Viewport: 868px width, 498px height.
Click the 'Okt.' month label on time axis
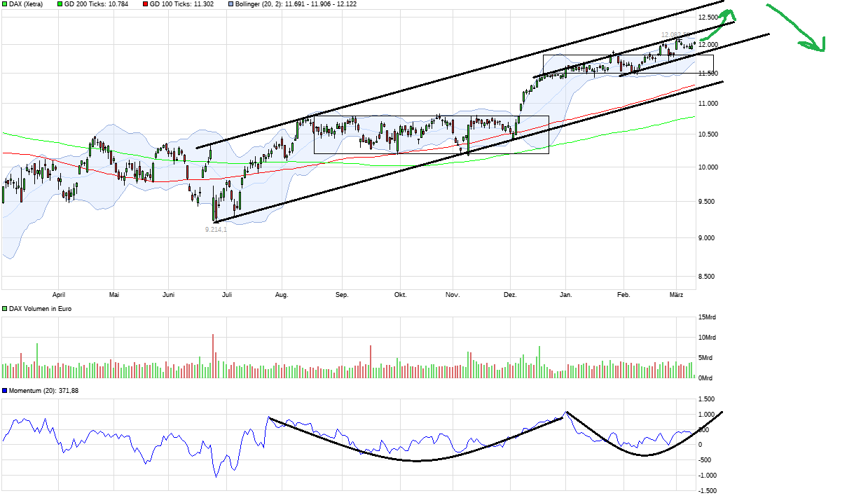click(400, 295)
